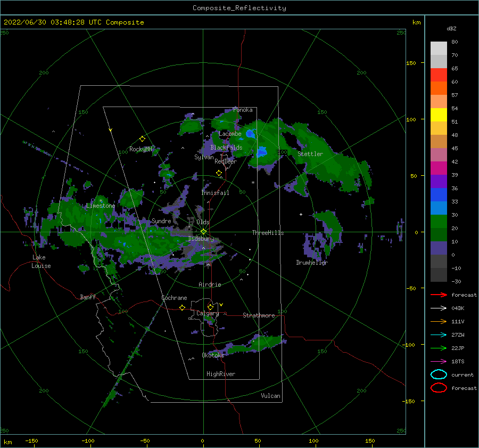Click the Innisfail label

tap(215, 193)
